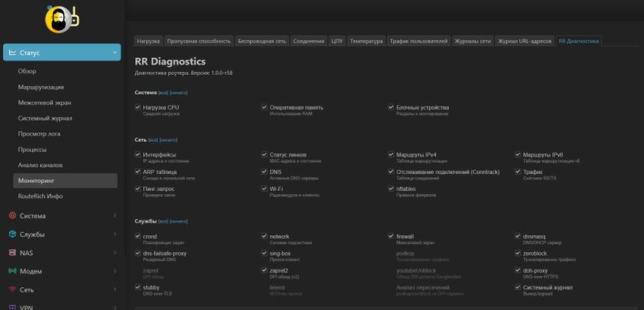Click the Сеть wifi icon
The width and height of the screenshot is (644, 310).
12,289
